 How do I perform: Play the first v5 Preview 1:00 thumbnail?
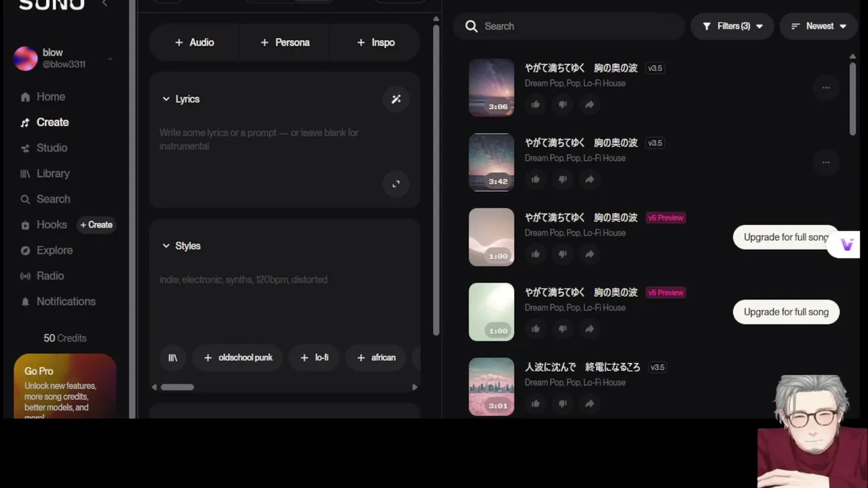[492, 237]
